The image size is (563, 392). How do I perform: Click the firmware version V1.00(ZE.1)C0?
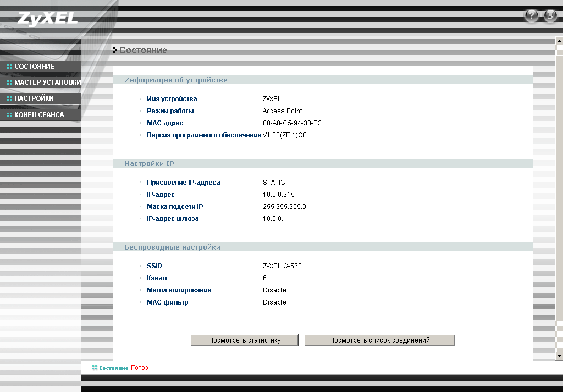pyautogui.click(x=285, y=135)
